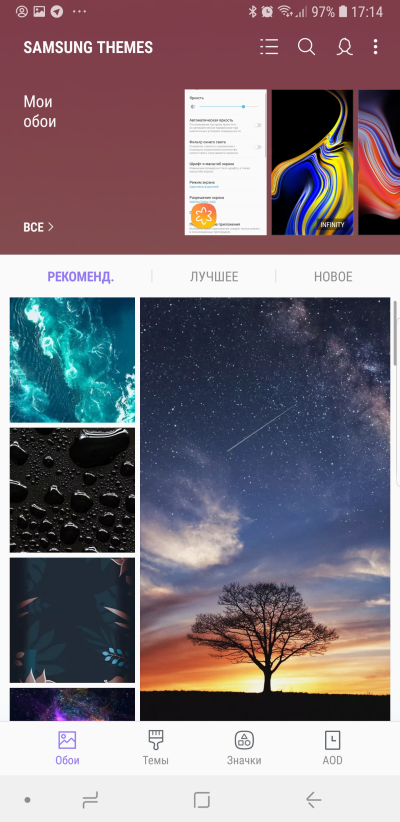Switch to the ЛУЧШЕЕ tab
The width and height of the screenshot is (400, 822).
tap(214, 277)
